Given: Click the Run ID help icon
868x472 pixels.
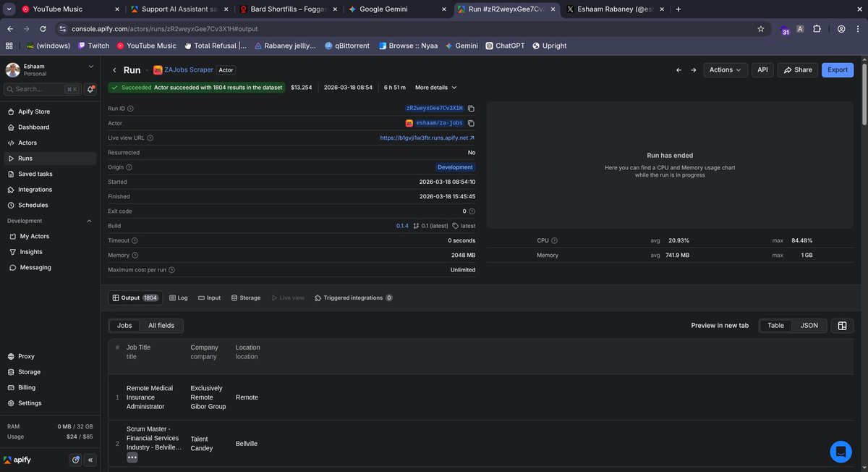Looking at the screenshot, I should (x=131, y=109).
